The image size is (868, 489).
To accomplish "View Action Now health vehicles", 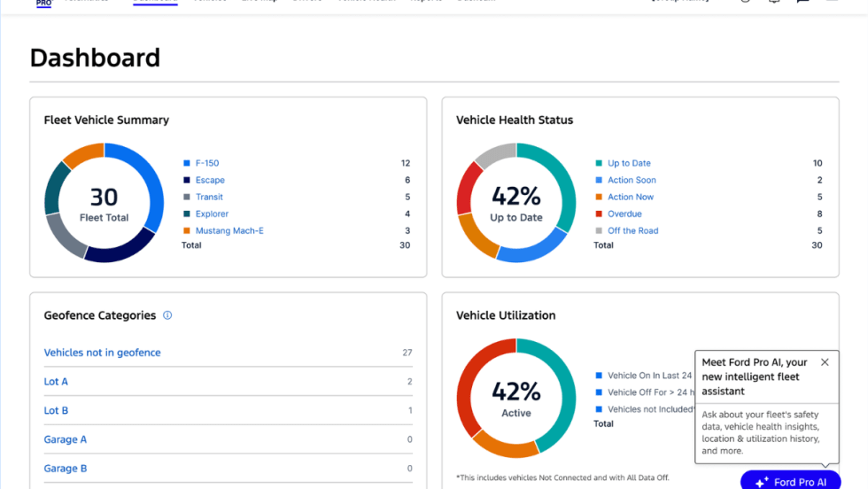I will coord(631,197).
